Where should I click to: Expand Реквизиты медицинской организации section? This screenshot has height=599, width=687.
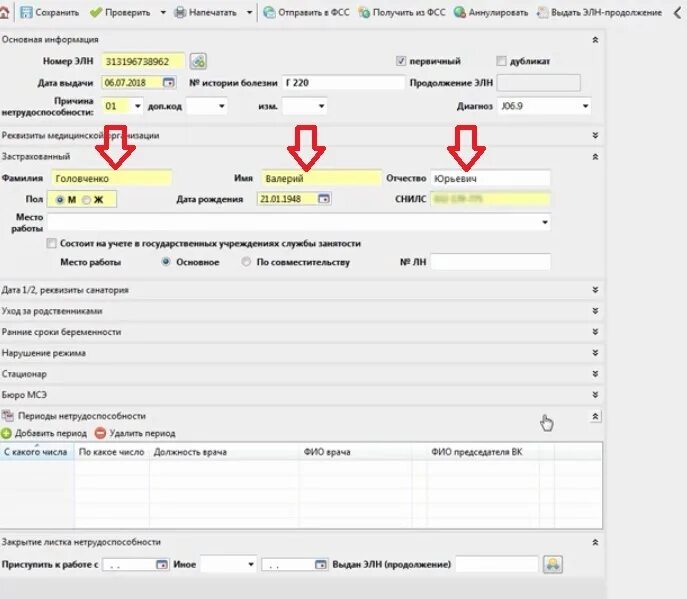595,135
